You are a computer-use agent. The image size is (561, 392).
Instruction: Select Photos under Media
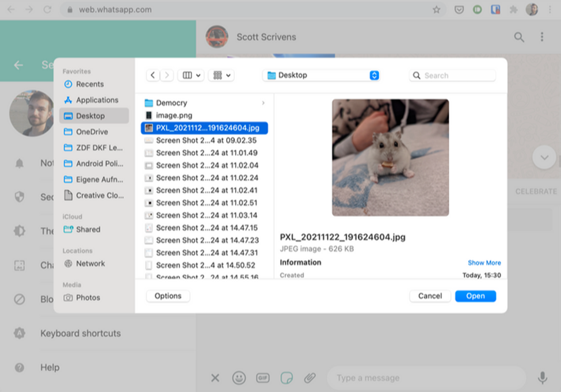94,298
